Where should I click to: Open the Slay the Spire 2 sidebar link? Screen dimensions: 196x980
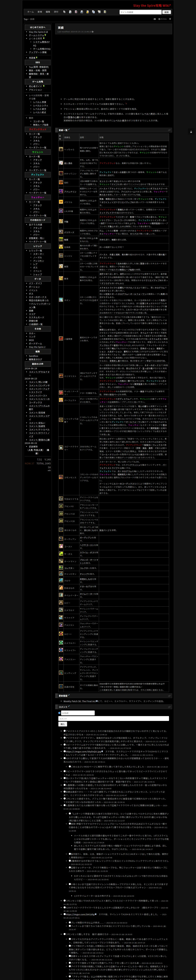pyautogui.click(x=37, y=347)
